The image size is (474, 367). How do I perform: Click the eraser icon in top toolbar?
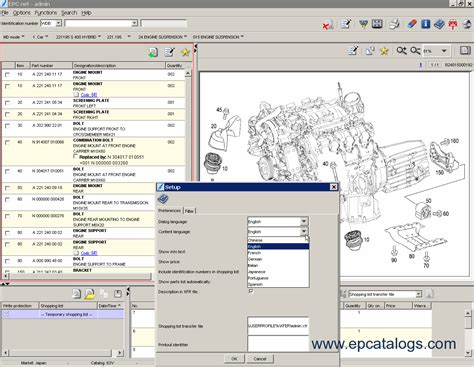[x=412, y=24]
